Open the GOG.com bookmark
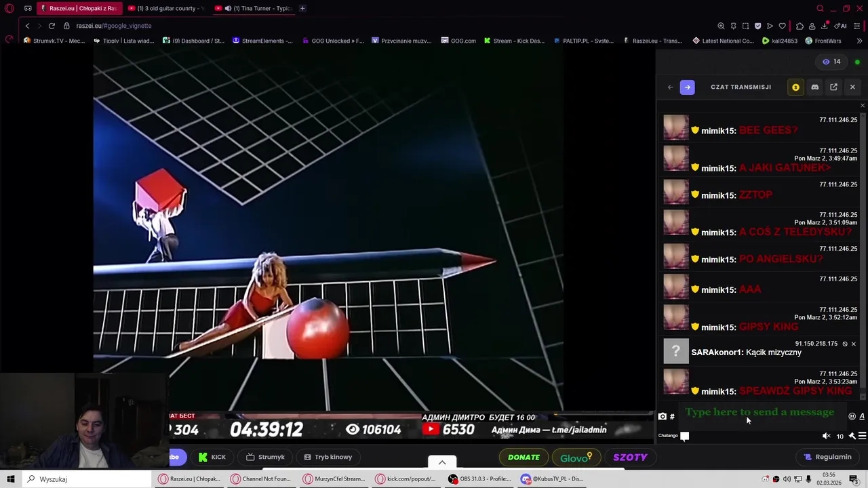Screen dimensions: 868x488 pyautogui.click(x=458, y=41)
